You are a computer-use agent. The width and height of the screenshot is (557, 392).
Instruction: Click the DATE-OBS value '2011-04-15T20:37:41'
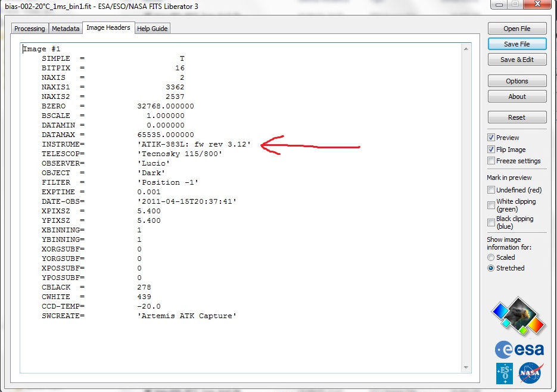coord(187,201)
